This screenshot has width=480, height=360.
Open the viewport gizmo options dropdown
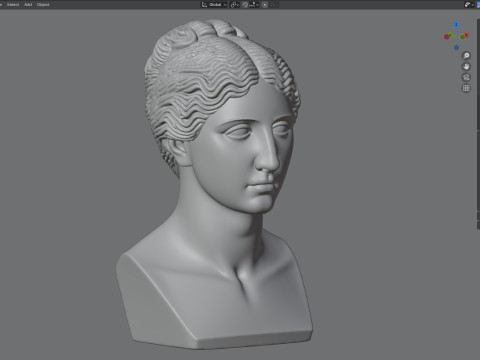pos(469,5)
